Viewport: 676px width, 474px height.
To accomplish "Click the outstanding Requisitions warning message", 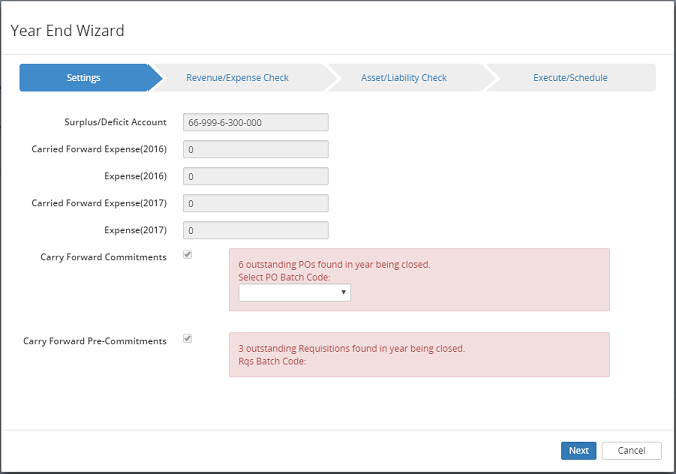I will coord(351,349).
